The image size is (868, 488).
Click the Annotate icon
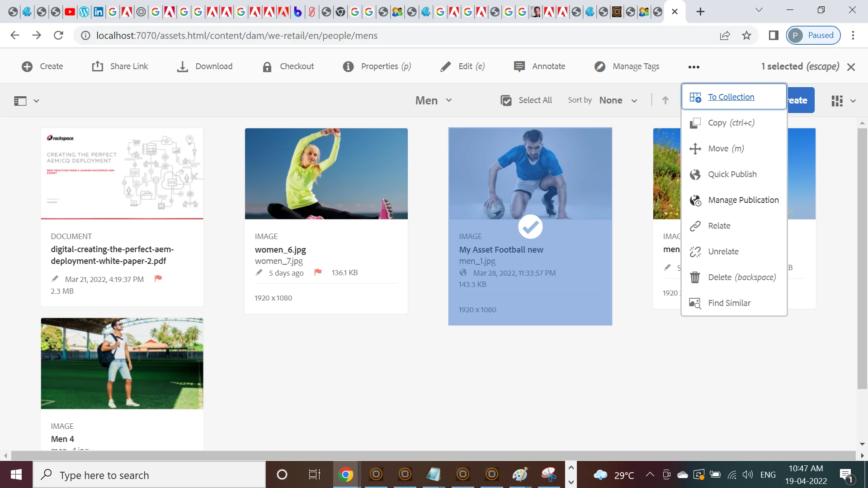(x=519, y=66)
